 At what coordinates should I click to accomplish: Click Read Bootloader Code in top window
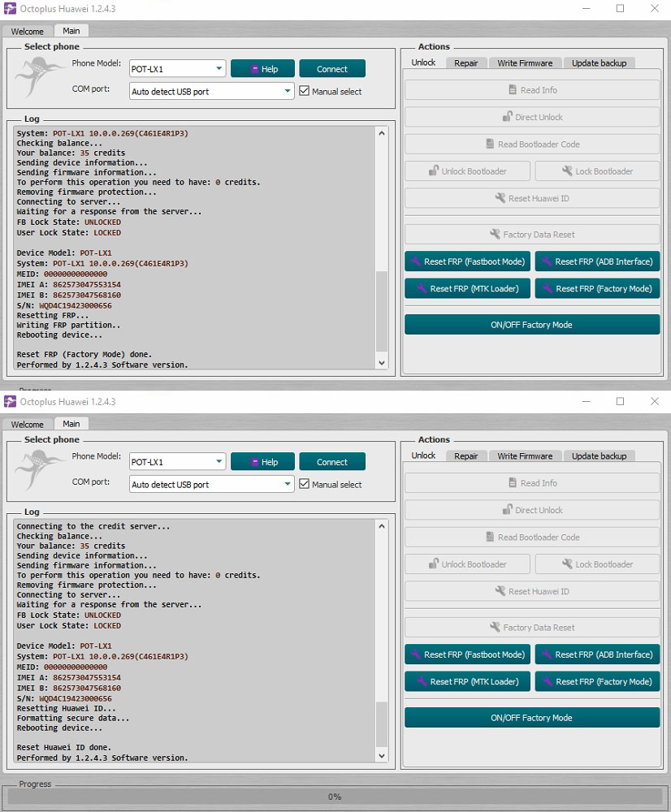532,144
